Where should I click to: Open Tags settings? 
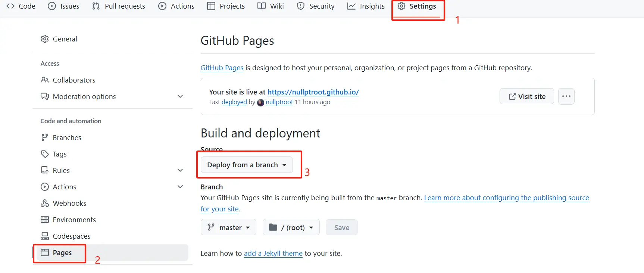coord(112,154)
